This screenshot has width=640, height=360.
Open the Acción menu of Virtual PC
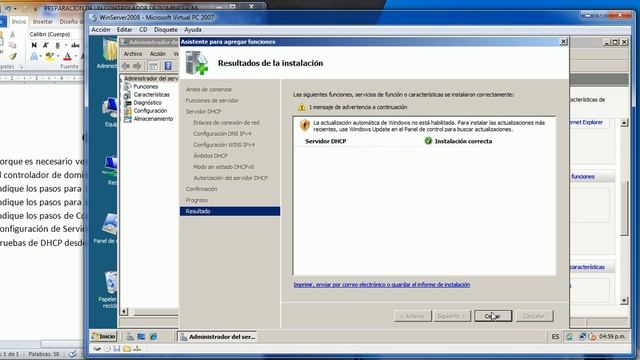tap(100, 30)
